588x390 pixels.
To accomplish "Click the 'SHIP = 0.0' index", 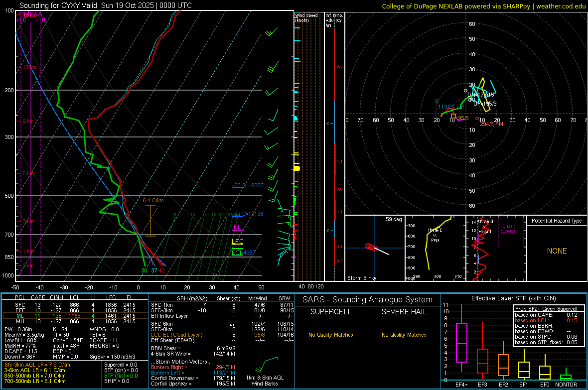I will pyautogui.click(x=117, y=381).
